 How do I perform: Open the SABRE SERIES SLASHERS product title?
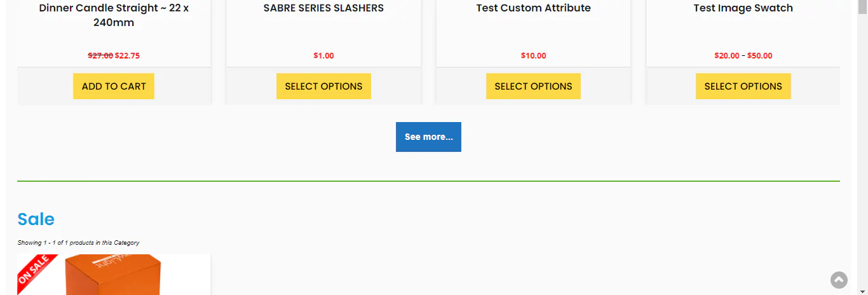tap(323, 8)
